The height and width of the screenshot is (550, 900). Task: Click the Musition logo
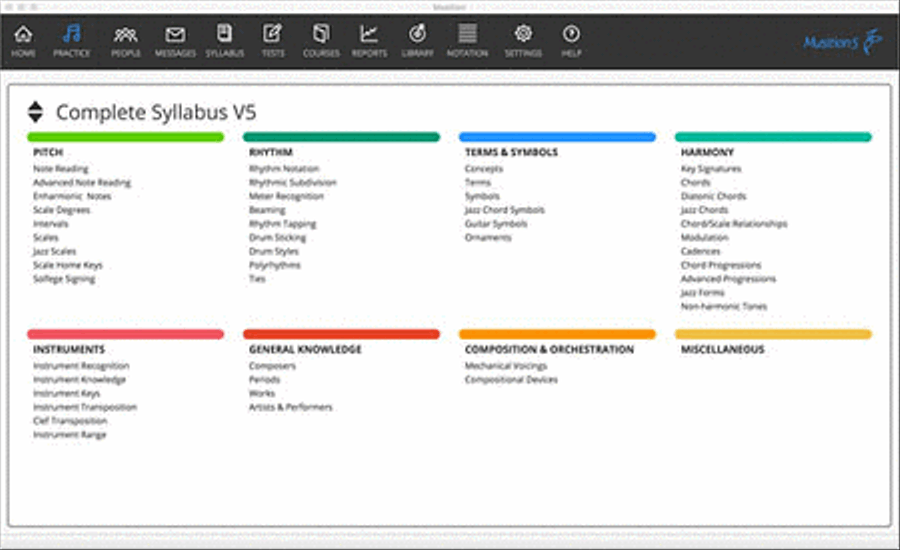(842, 42)
